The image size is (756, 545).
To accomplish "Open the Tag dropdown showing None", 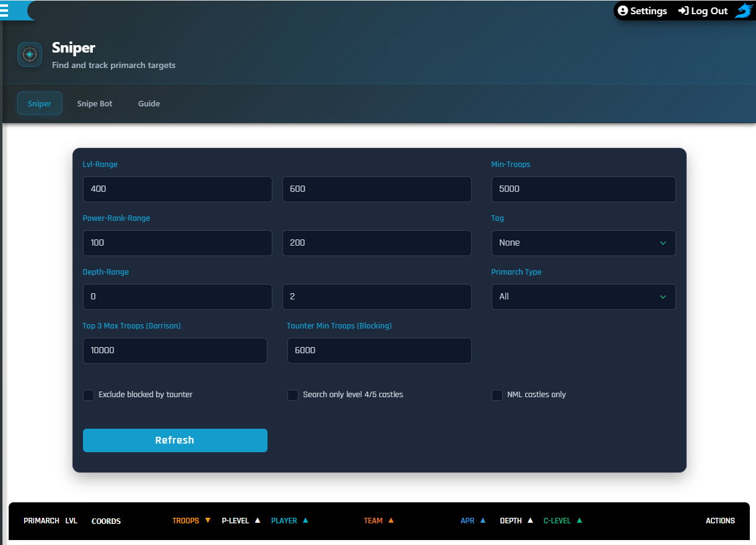I will pyautogui.click(x=583, y=243).
